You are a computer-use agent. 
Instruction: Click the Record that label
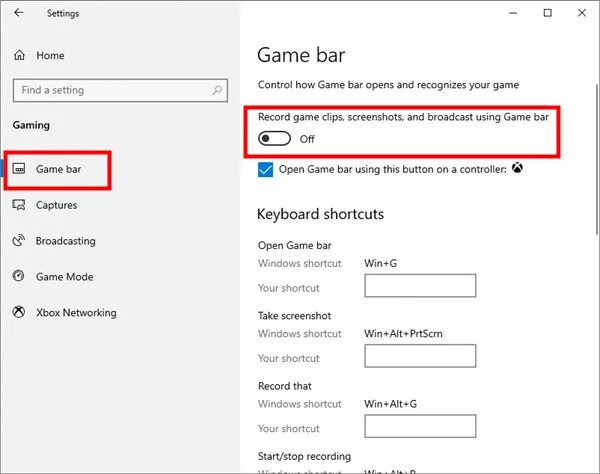point(285,386)
